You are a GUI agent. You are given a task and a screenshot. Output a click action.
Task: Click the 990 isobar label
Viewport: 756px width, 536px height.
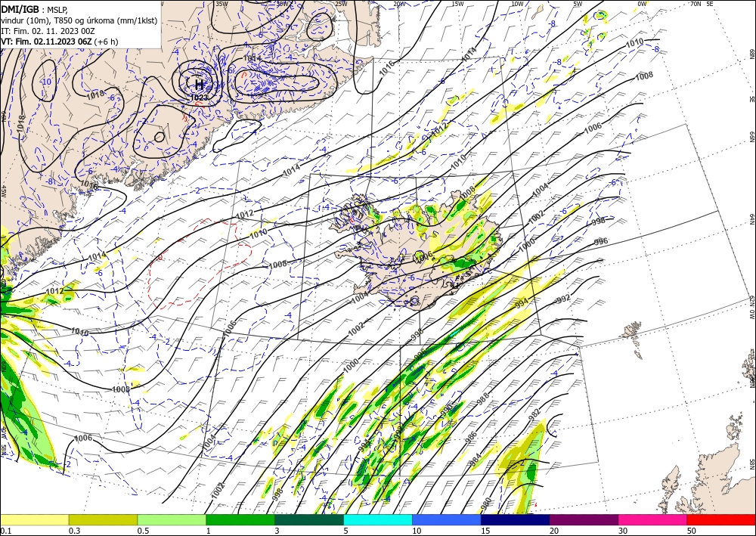point(447,409)
